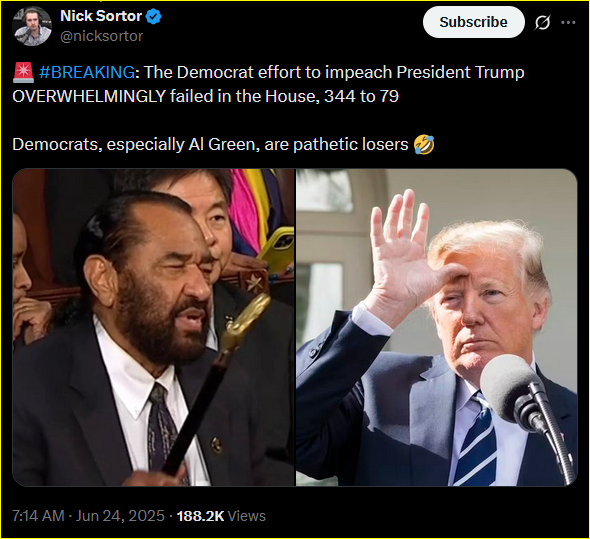
Task: Click the red siren emoji
Action: (x=23, y=72)
